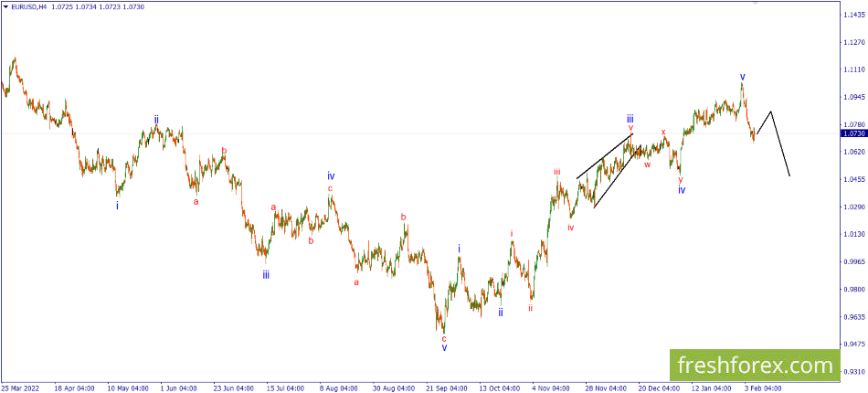This screenshot has width=868, height=393.
Task: Click price level 1.0620 on the axis
Action: [853, 152]
